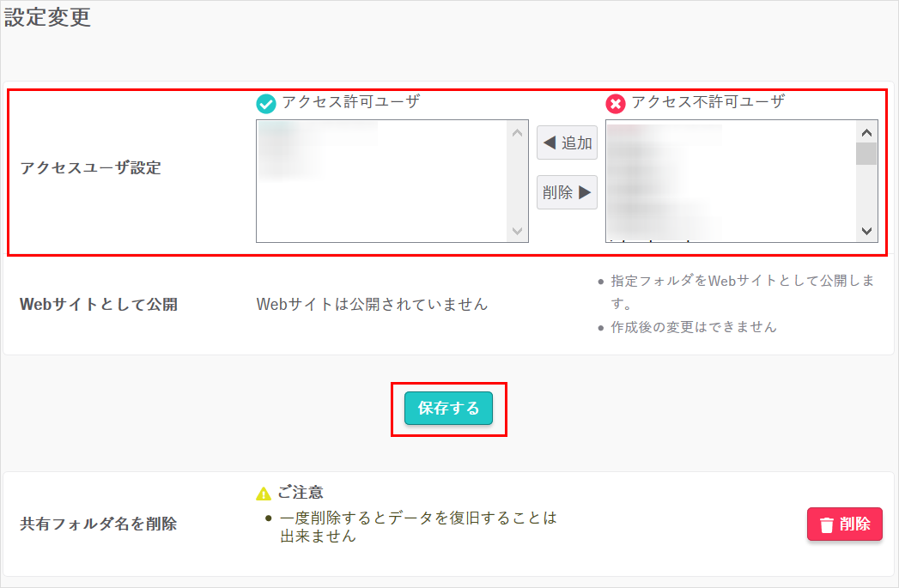Click the 共有フォルダ名を削除 label
Image resolution: width=899 pixels, height=588 pixels.
tap(98, 524)
